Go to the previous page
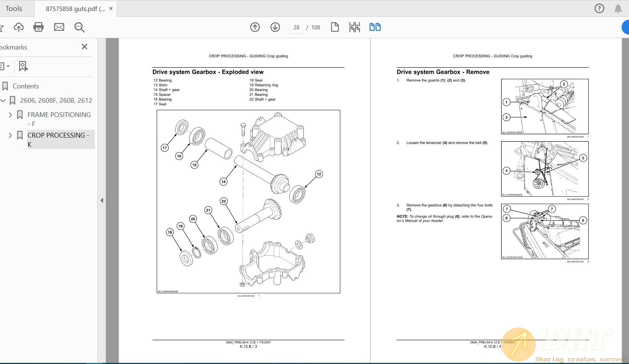This screenshot has width=629, height=364. coord(255,27)
